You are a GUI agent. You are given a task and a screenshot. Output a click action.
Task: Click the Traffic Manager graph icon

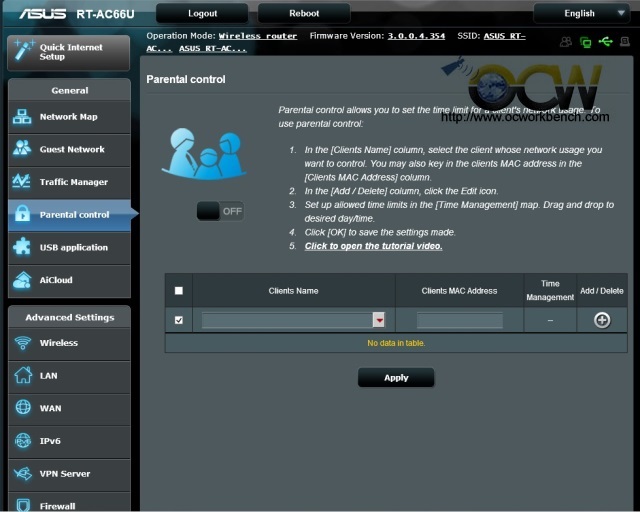[x=21, y=181]
